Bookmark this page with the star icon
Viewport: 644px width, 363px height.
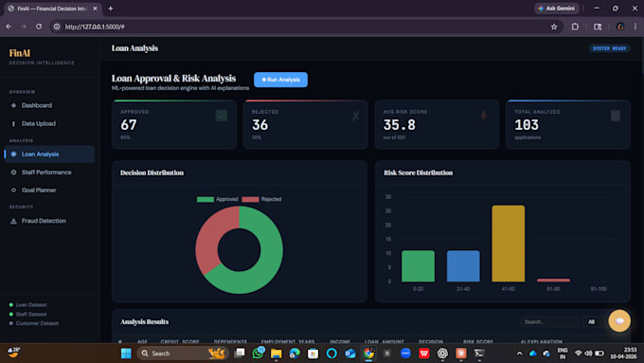coord(554,27)
